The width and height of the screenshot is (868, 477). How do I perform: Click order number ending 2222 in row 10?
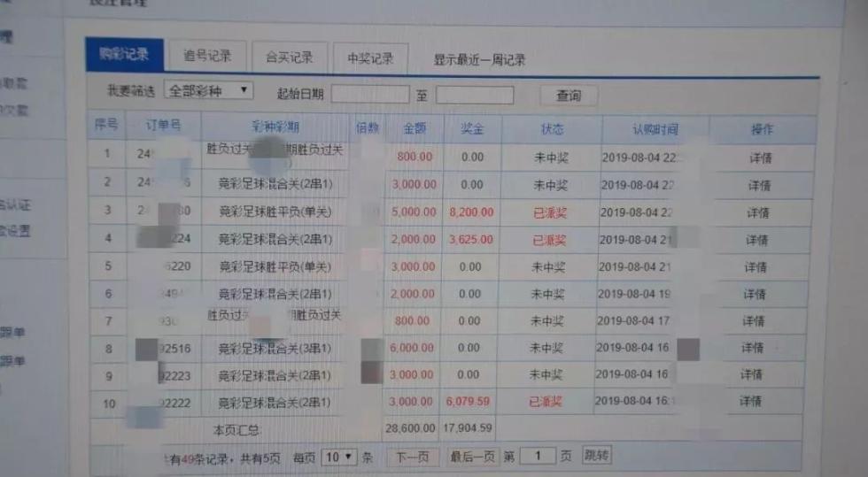coord(175,404)
